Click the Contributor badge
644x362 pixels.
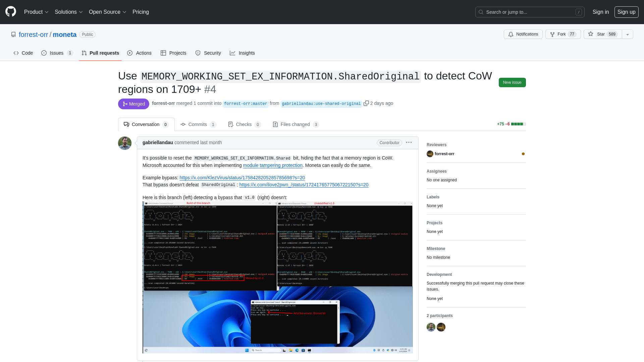389,143
